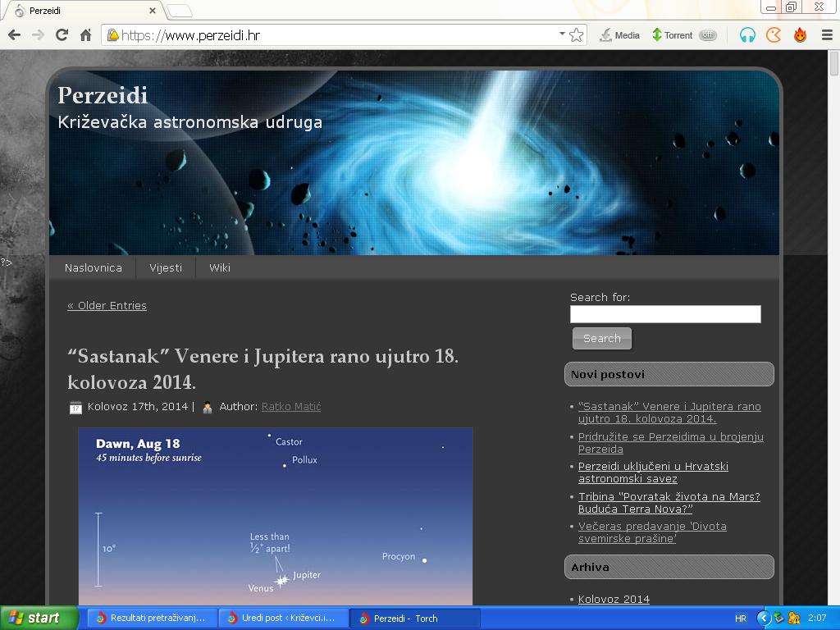The width and height of the screenshot is (840, 630).
Task: Click the Search for text field
Action: pyautogui.click(x=664, y=314)
